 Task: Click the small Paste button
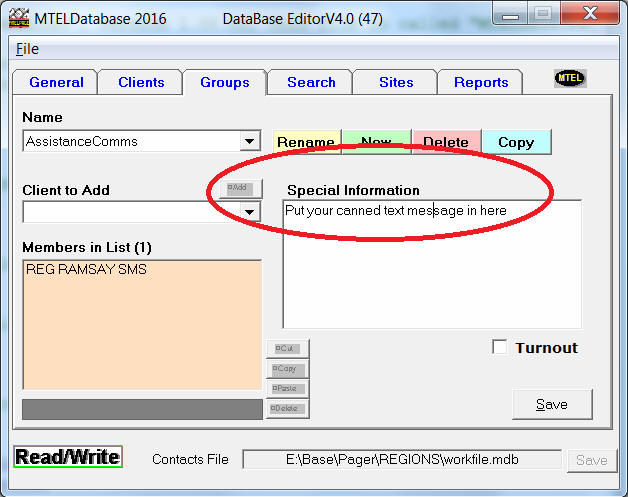[288, 388]
